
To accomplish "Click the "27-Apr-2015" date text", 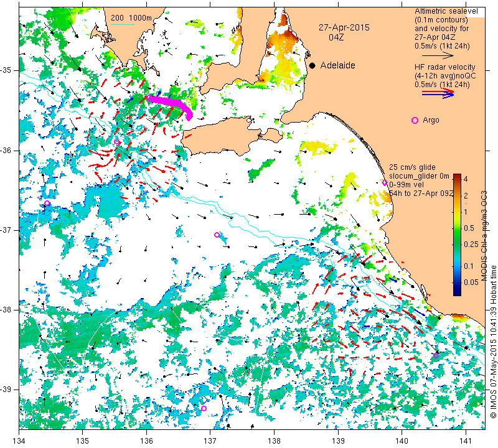I will pyautogui.click(x=344, y=27).
